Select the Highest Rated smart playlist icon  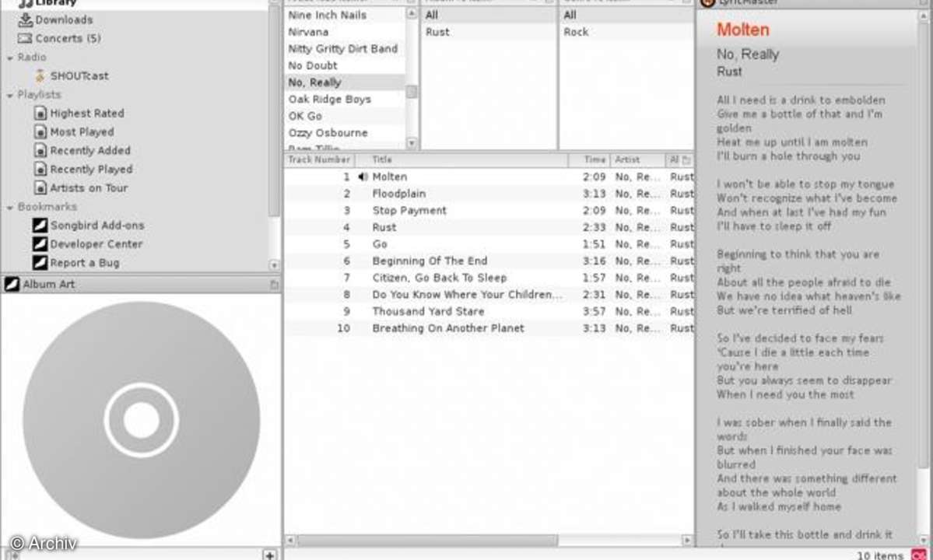40,113
